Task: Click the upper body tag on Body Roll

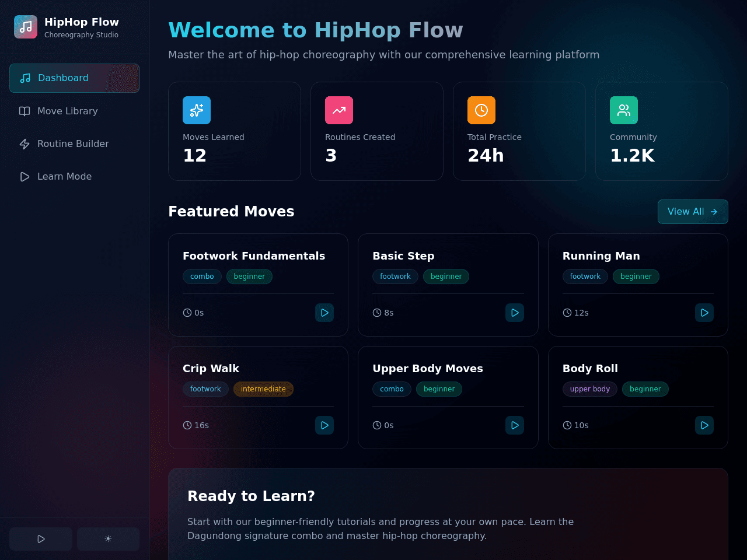Action: point(590,389)
